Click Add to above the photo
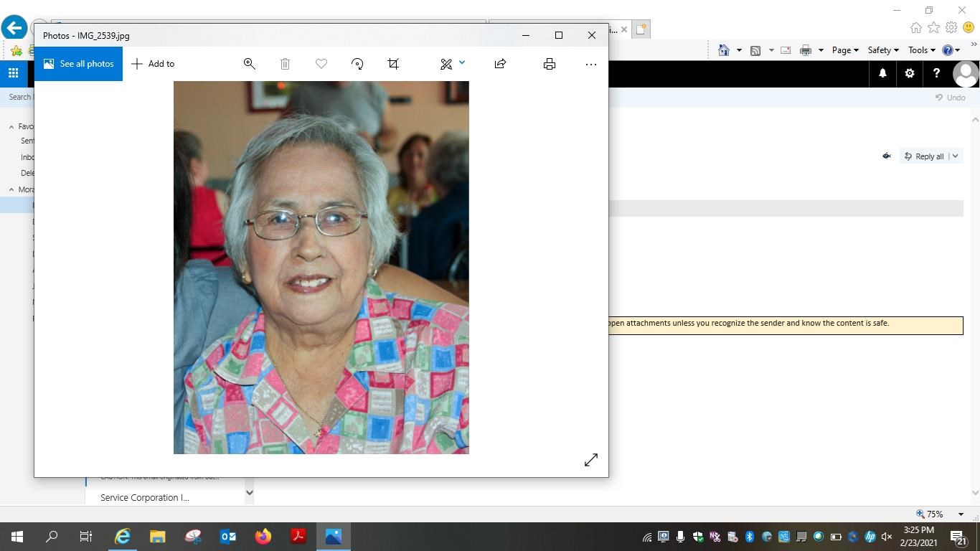 coord(152,64)
